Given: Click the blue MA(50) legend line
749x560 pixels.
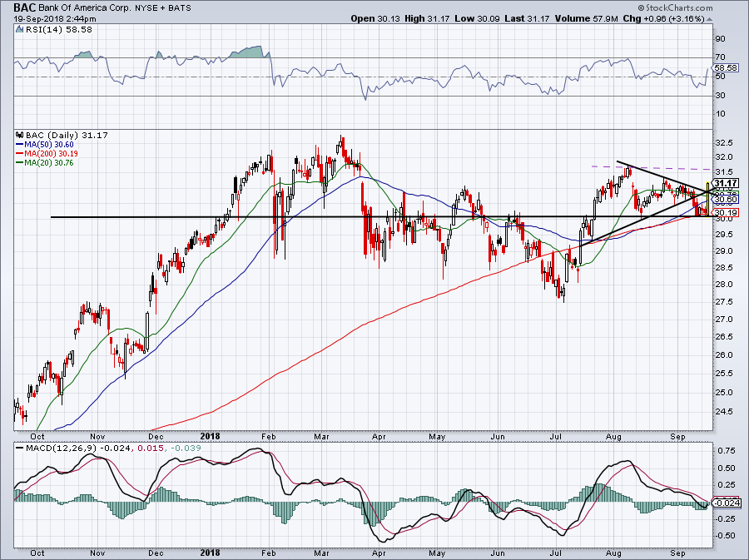Looking at the screenshot, I should pos(20,145).
